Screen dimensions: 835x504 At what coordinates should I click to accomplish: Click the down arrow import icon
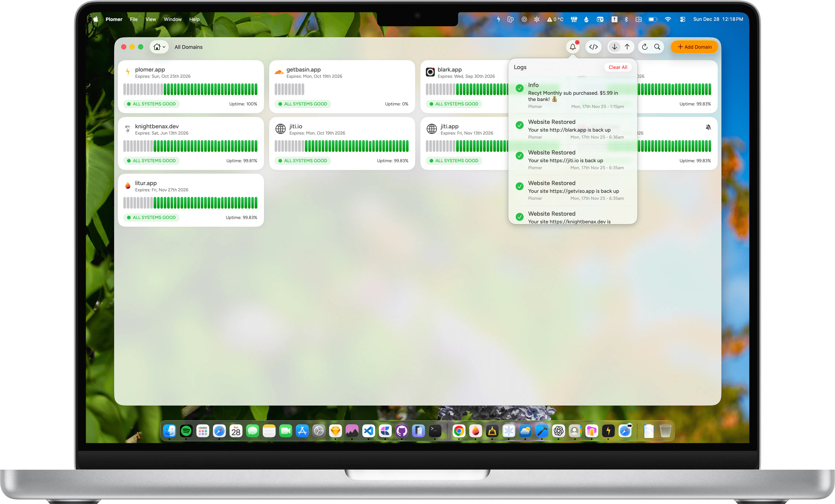click(x=614, y=47)
